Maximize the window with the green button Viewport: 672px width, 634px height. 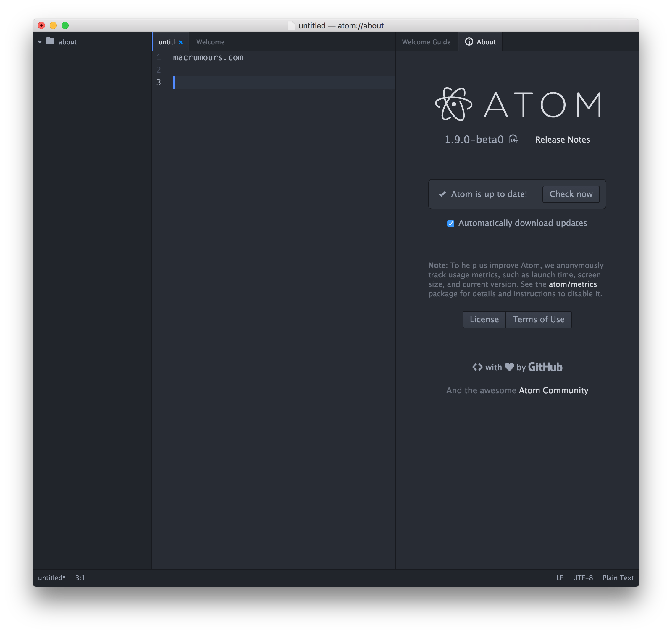(x=65, y=25)
